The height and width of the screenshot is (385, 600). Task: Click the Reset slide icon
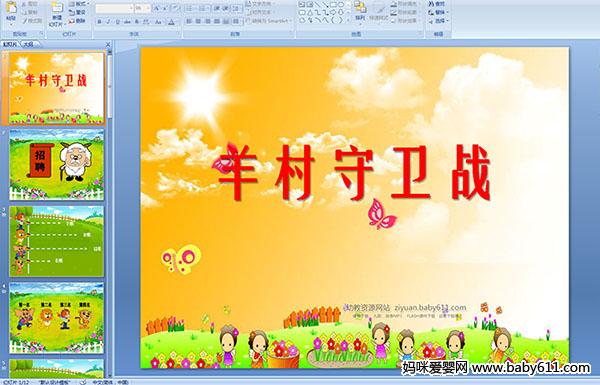77,13
